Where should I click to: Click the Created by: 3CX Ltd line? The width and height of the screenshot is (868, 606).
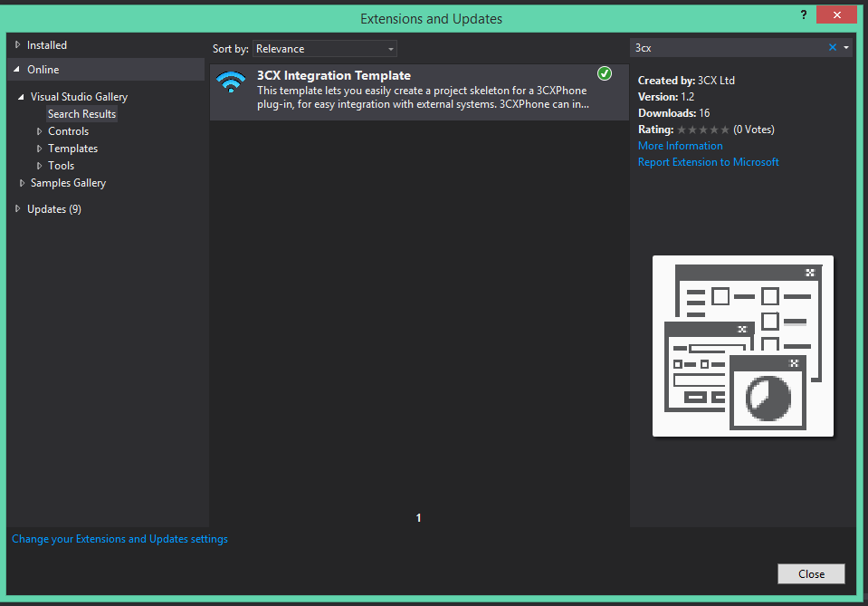[x=686, y=81]
